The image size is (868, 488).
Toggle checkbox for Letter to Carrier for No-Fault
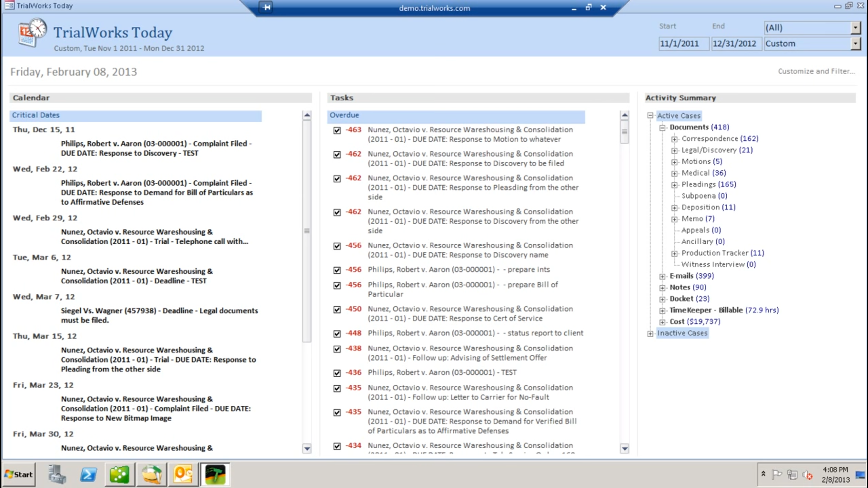click(337, 388)
